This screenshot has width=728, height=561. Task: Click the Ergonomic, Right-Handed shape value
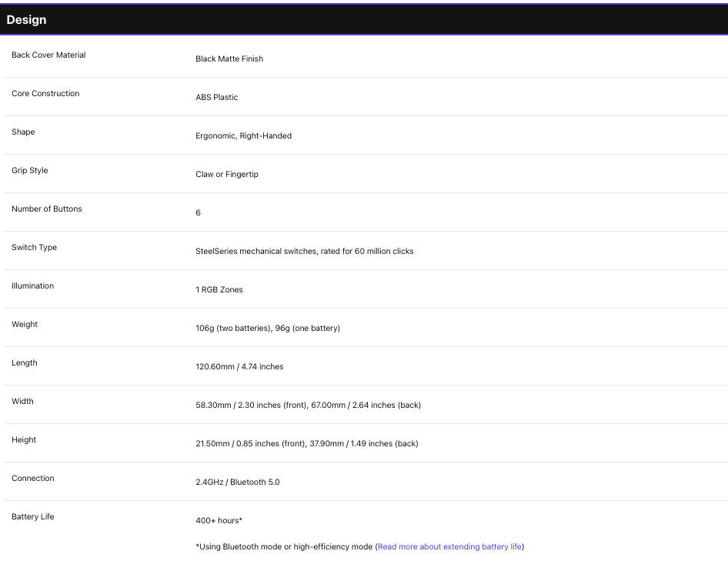pos(244,135)
